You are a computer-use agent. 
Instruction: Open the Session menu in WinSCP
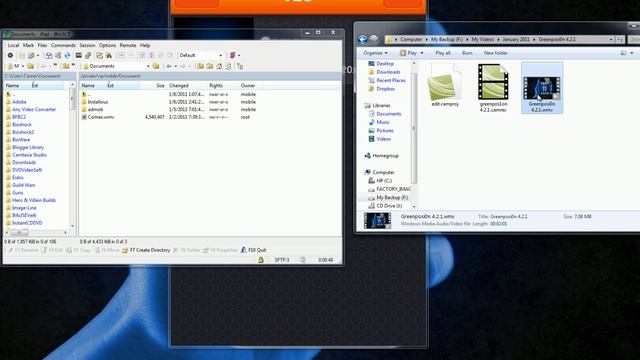coord(87,45)
